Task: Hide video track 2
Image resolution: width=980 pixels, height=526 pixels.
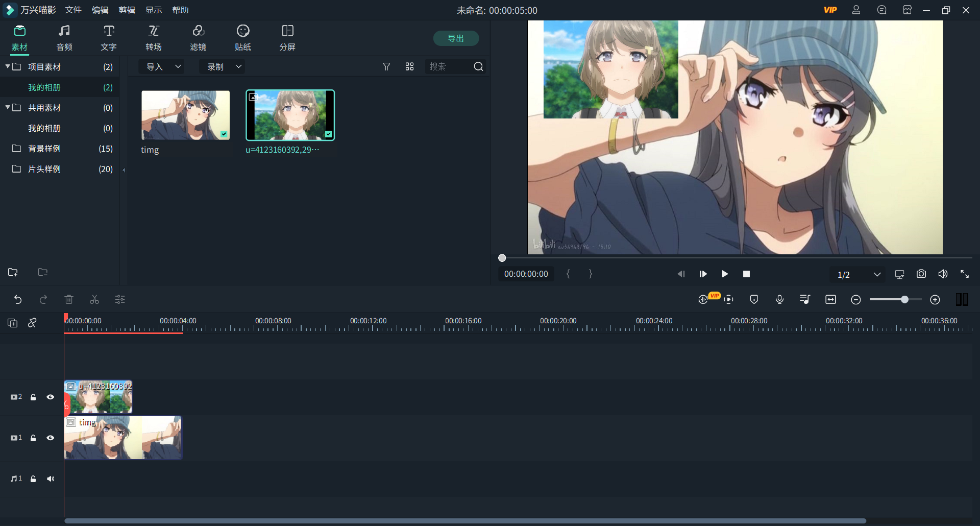Action: (x=51, y=397)
